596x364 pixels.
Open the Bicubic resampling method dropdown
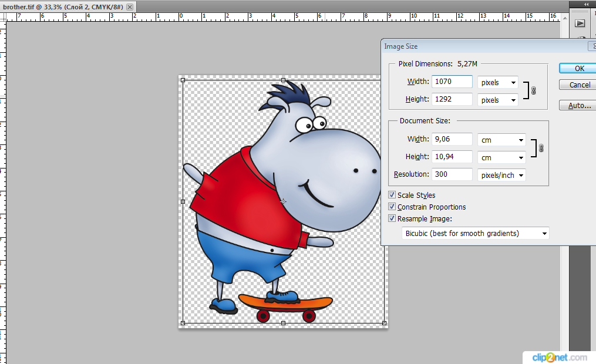[476, 233]
